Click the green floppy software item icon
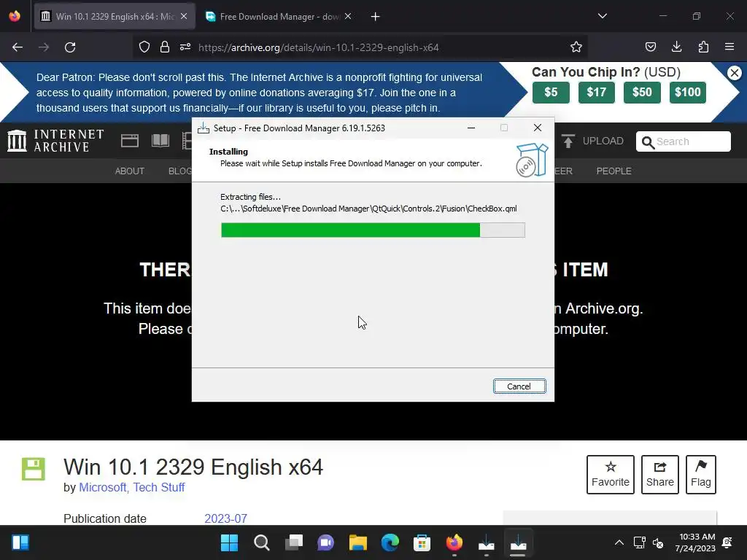Image resolution: width=747 pixels, height=560 pixels. pos(34,469)
